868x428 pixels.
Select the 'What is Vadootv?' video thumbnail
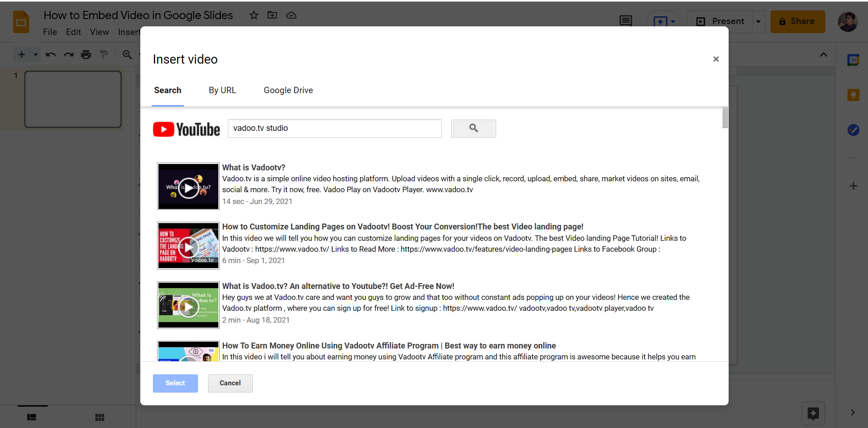pyautogui.click(x=188, y=186)
